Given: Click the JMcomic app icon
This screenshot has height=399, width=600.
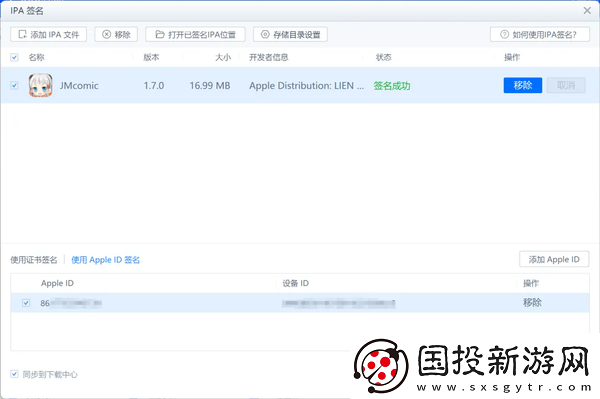Looking at the screenshot, I should point(41,85).
